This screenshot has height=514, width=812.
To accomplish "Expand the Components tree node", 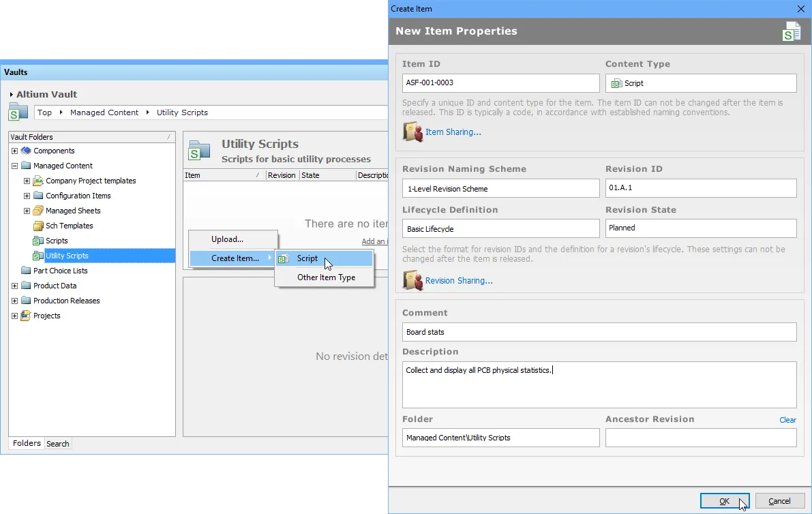I will pyautogui.click(x=14, y=151).
